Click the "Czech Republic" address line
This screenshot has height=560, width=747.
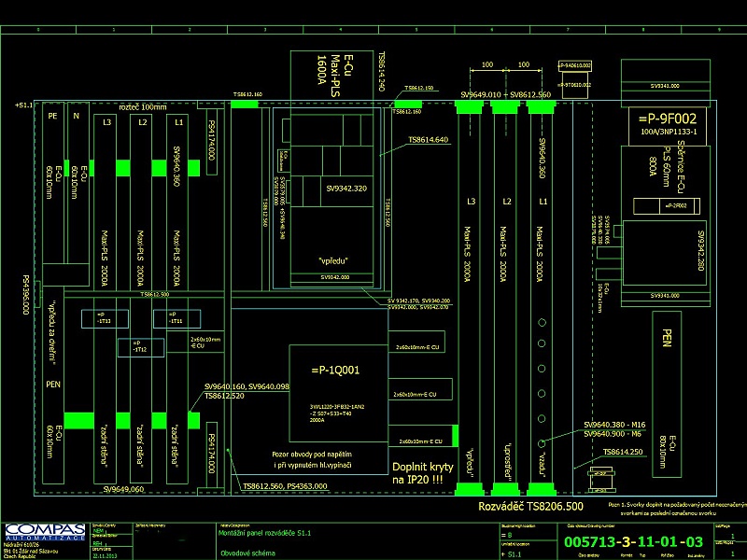tap(19, 556)
